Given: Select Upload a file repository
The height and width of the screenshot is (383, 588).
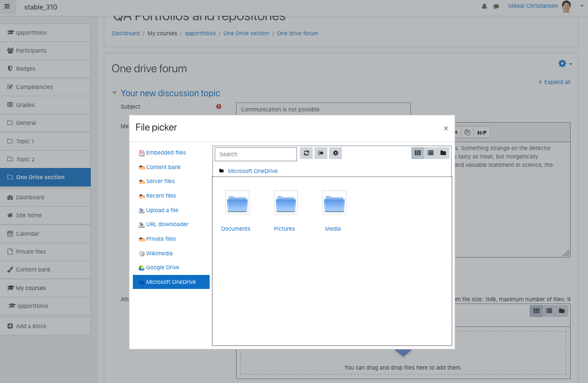Looking at the screenshot, I should pos(163,210).
